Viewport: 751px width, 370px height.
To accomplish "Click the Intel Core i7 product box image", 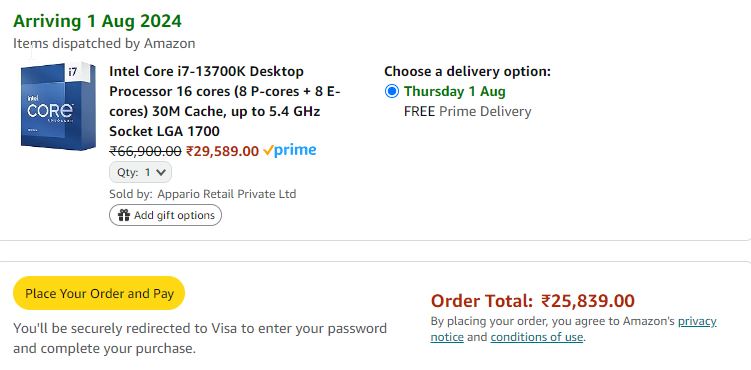I will pos(58,106).
